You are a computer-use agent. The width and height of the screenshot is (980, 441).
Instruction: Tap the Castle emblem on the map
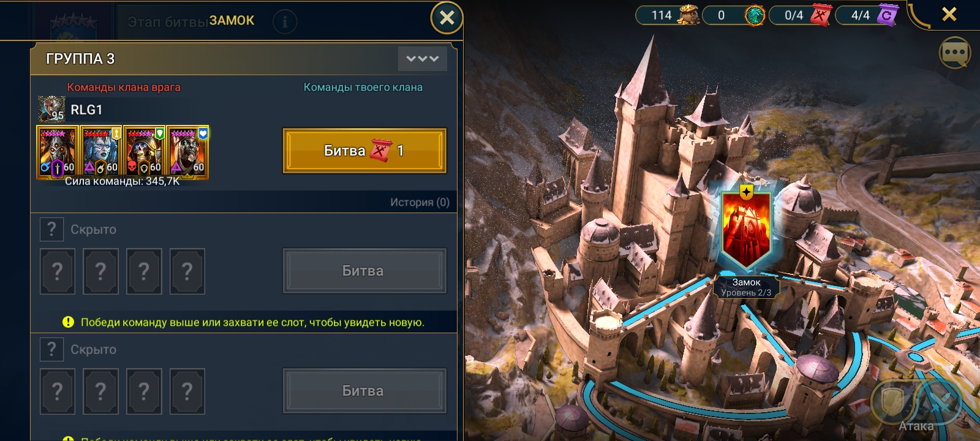[x=745, y=228]
